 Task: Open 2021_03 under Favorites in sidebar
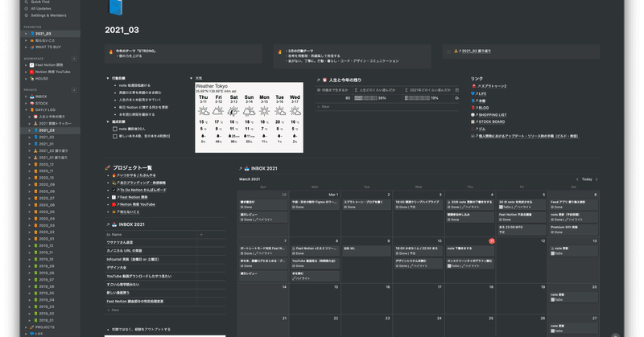coord(50,34)
